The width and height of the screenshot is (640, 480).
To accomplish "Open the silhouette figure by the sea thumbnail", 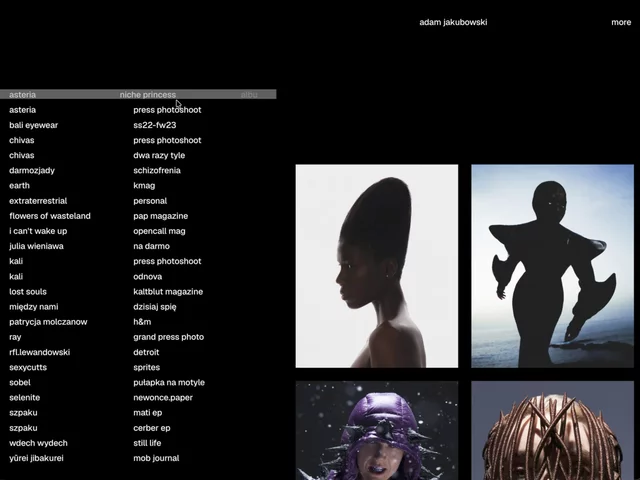I will [x=552, y=266].
